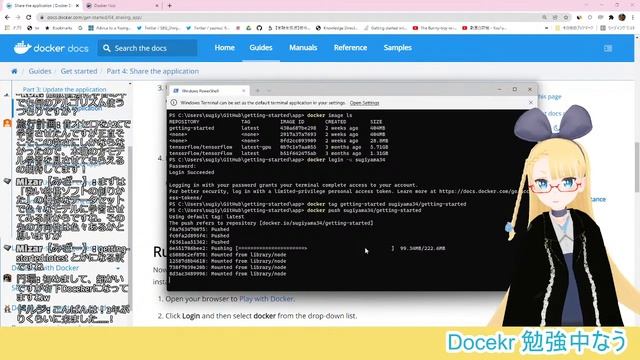Screen dimensions: 640x360
Task: Open Part 4: Share the application breadcrumb
Action: [153, 71]
